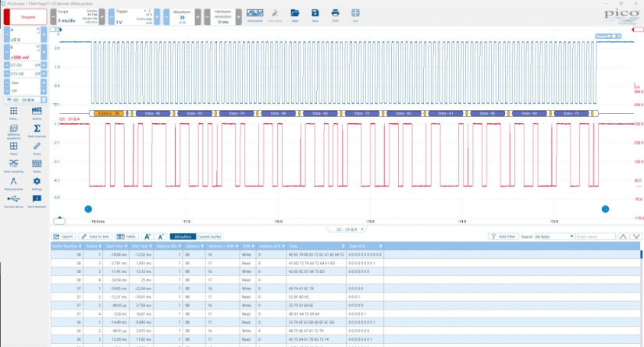
Task: Open I2C - Ch B/A decoder entry
Action: (24, 100)
